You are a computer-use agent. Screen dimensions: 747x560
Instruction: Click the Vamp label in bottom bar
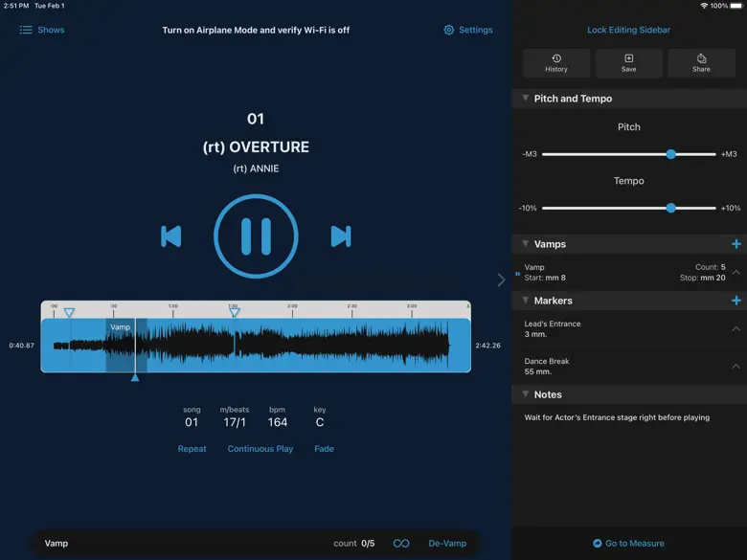(57, 544)
